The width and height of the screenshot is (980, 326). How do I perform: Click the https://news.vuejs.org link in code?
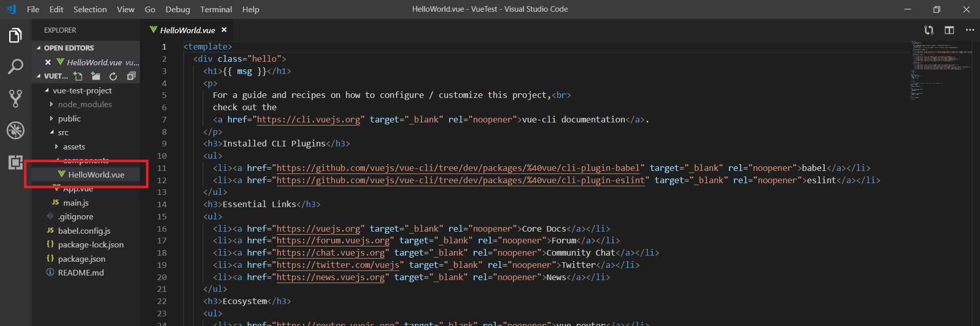coord(330,277)
